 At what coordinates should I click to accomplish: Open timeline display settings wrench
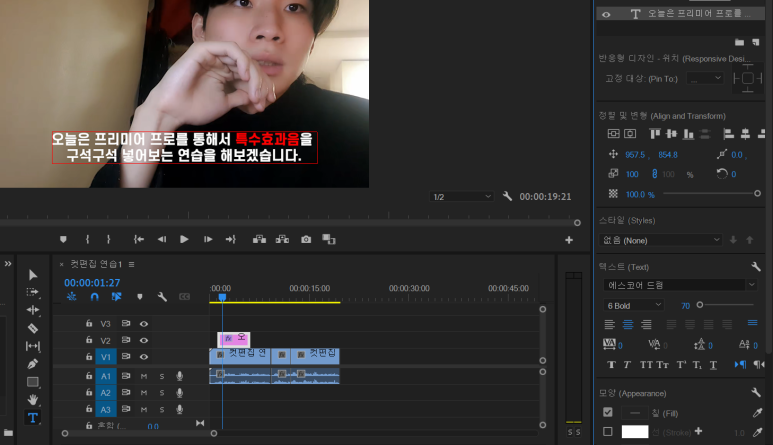[162, 297]
